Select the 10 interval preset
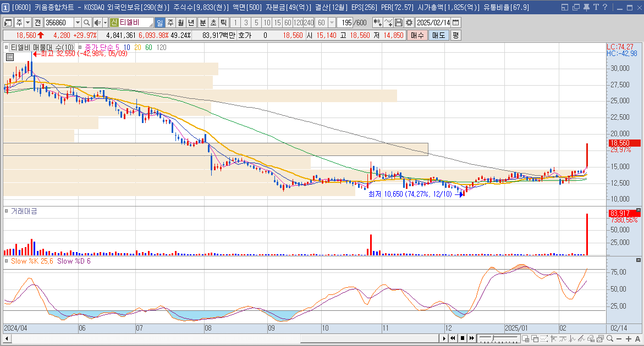The height and width of the screenshot is (346, 644). pos(267,23)
